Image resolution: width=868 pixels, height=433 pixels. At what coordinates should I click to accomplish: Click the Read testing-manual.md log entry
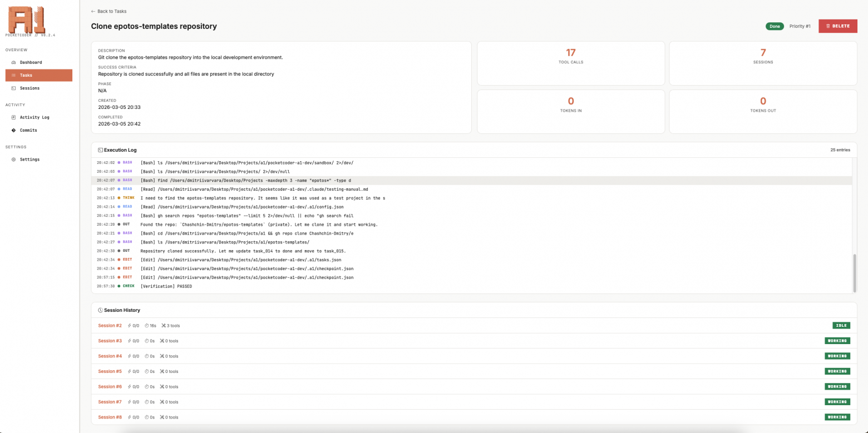point(472,189)
